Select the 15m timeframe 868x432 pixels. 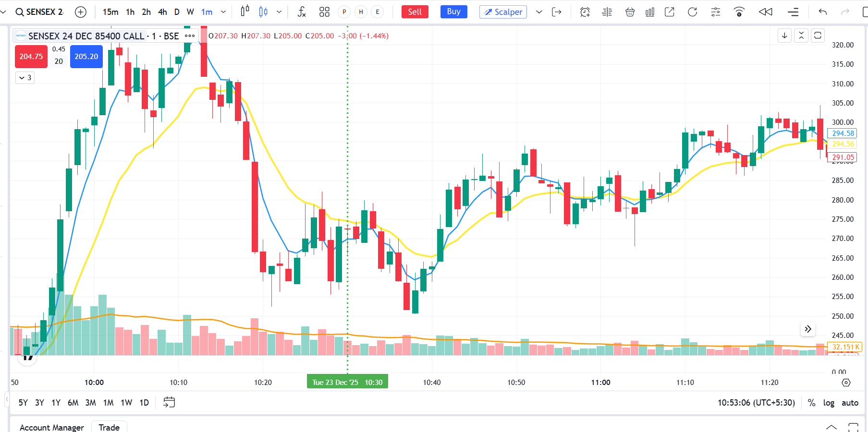tap(110, 12)
